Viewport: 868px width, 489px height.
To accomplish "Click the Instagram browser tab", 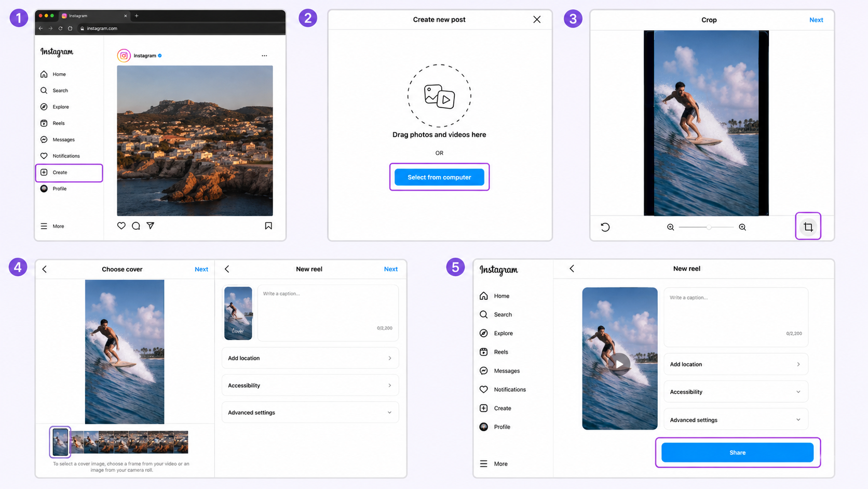I will [94, 16].
